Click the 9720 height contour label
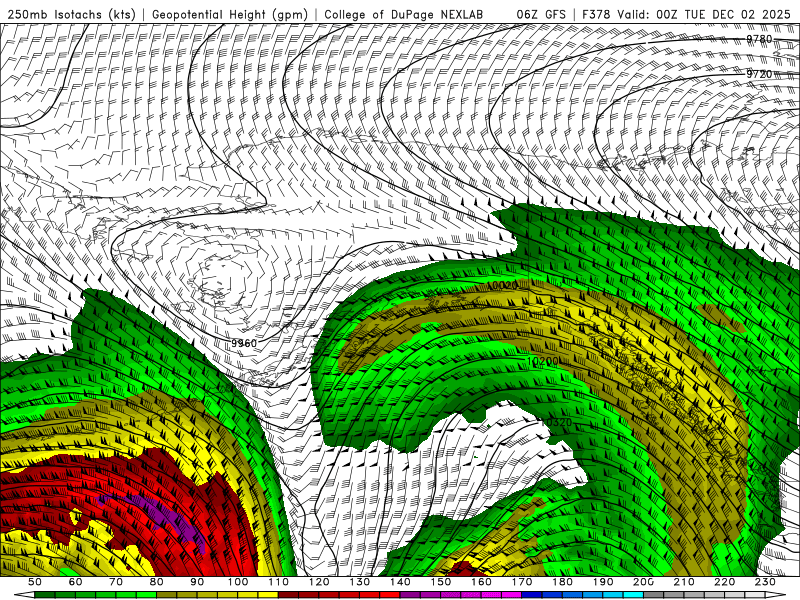Image resolution: width=800 pixels, height=600 pixels. click(759, 74)
